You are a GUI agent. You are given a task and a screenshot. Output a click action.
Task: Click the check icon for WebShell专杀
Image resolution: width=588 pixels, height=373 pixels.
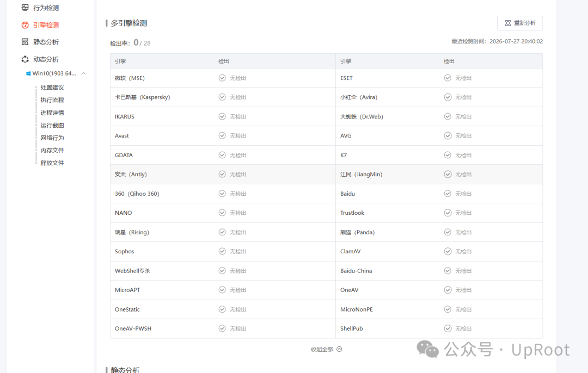coord(222,271)
